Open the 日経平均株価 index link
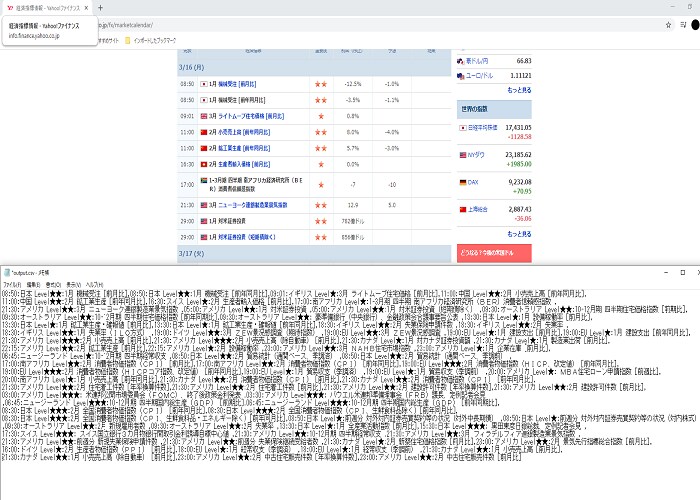 (482, 128)
